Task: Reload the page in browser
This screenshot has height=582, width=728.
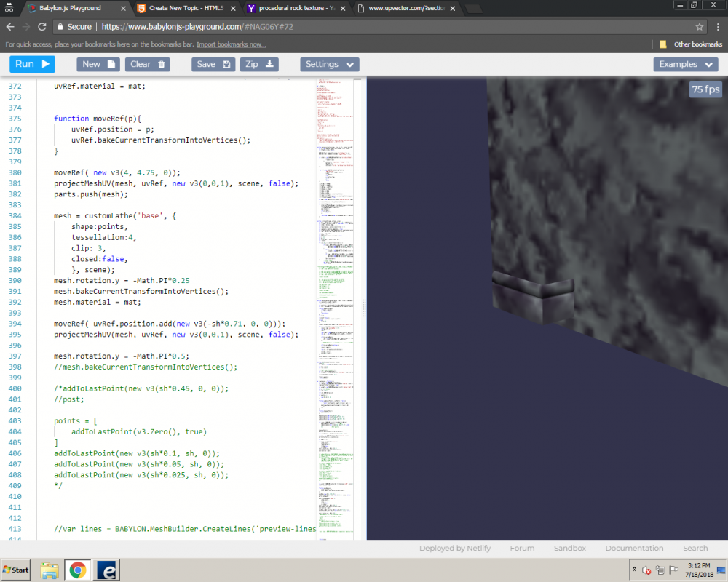Action: pyautogui.click(x=41, y=26)
